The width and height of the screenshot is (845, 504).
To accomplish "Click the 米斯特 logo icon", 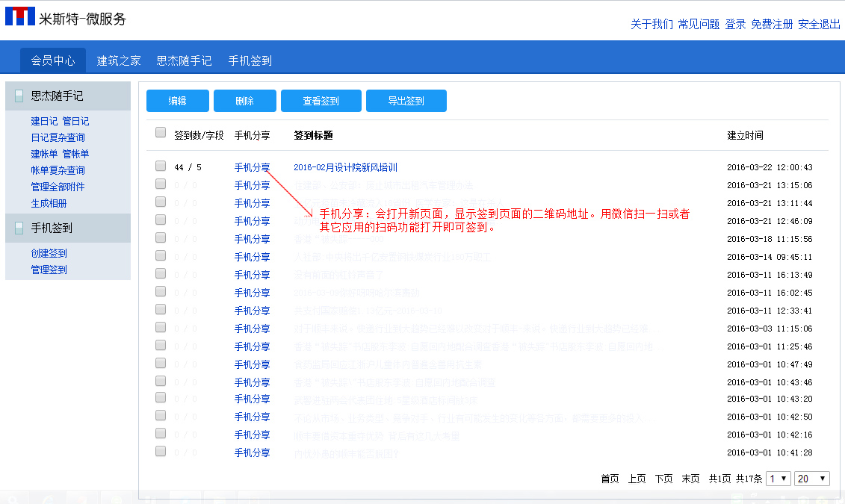I will [x=20, y=16].
